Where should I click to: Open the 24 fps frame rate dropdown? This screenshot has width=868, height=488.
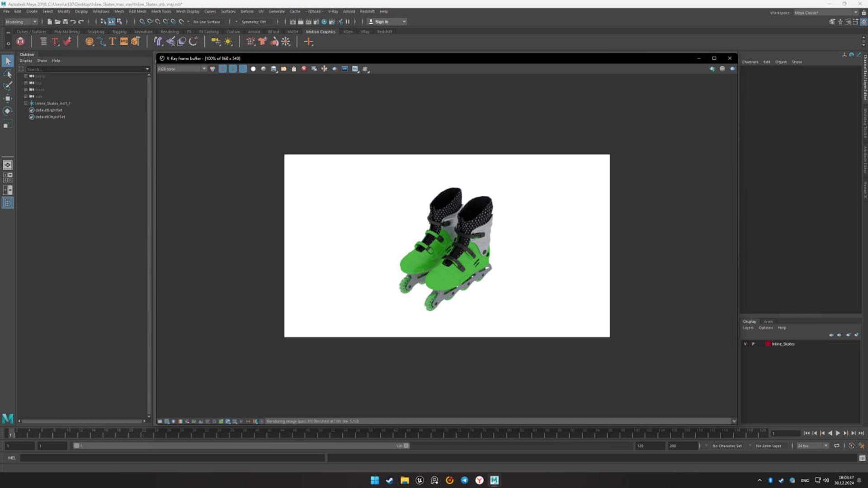pos(812,446)
